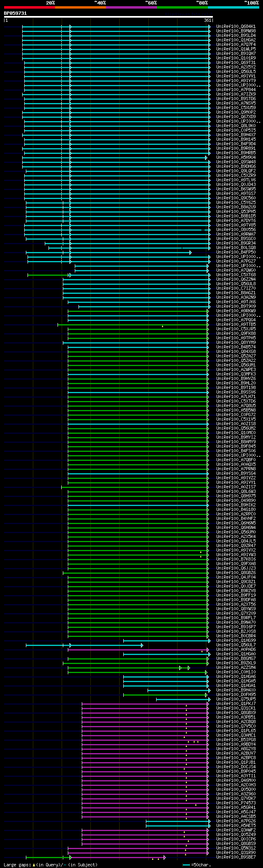Select the UniRef100_Q31CK1 label
The height and width of the screenshot is (868, 263).
[x=236, y=708]
